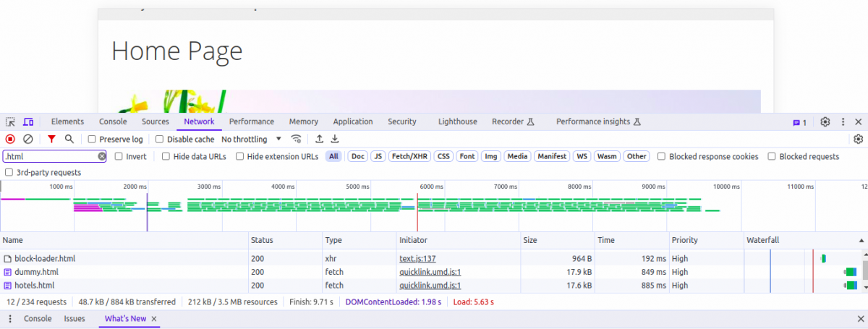Click the block-loader.html file icon

[8, 258]
